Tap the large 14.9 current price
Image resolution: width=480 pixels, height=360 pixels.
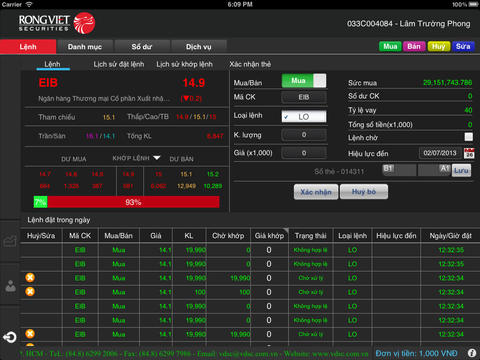194,83
